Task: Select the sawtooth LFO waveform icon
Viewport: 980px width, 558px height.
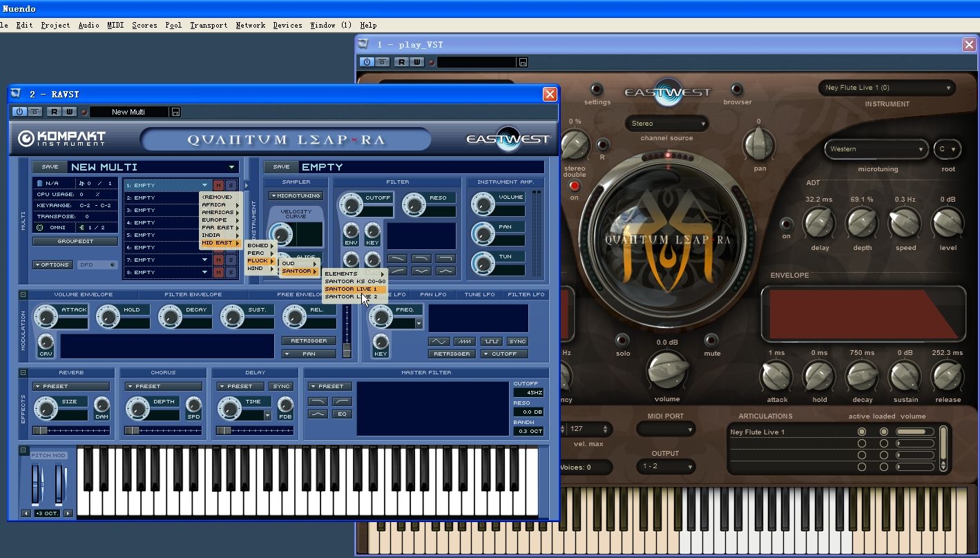Action: [465, 341]
